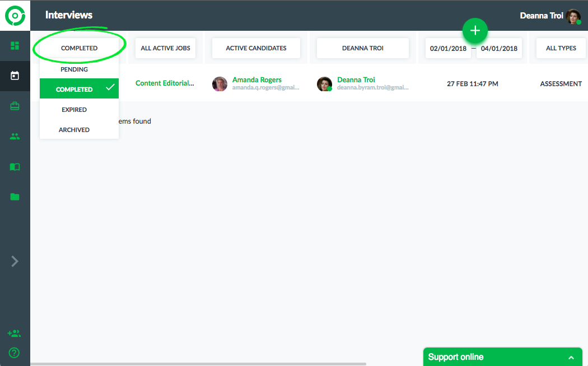
Task: Open the Content Editorial job link
Action: (x=165, y=83)
